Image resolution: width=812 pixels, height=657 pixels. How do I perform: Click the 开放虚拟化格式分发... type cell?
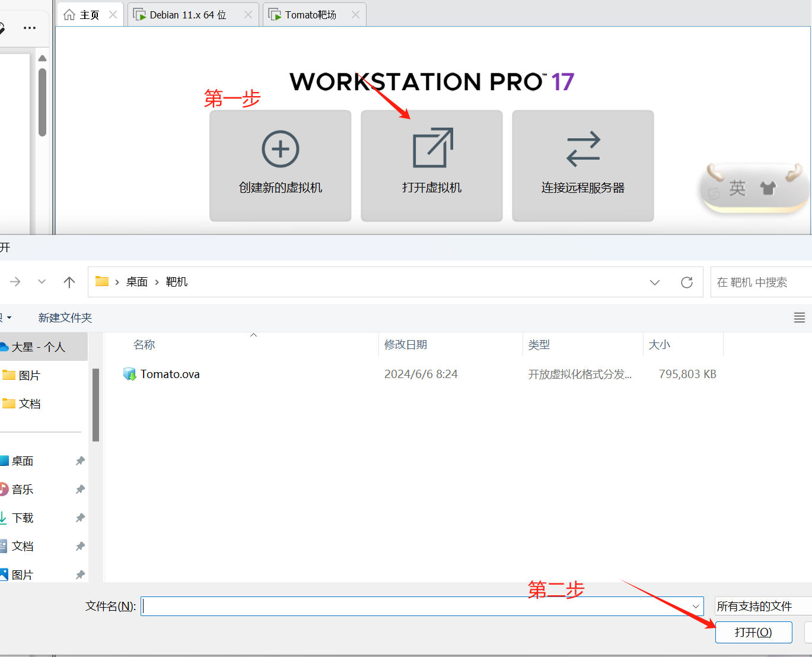[580, 374]
